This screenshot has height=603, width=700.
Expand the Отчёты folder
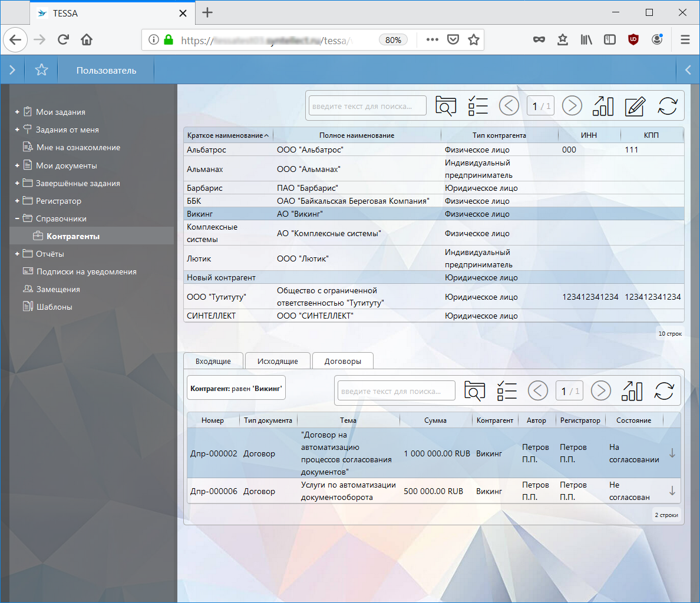pyautogui.click(x=17, y=254)
